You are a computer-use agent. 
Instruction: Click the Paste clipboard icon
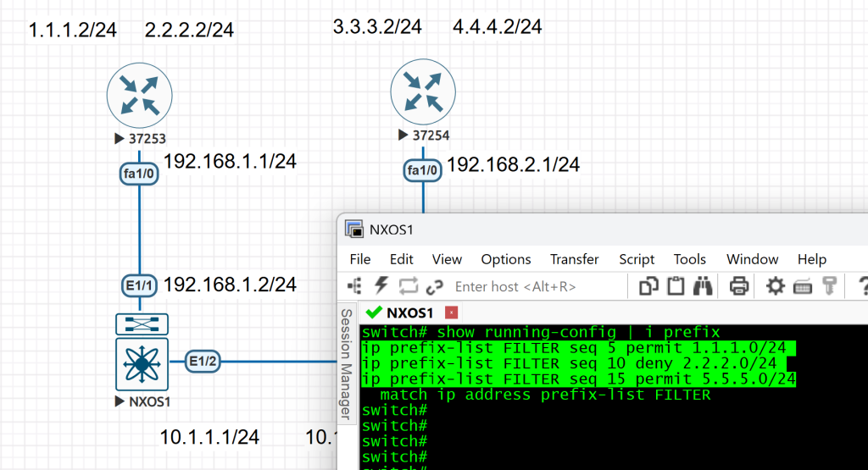pos(676,286)
